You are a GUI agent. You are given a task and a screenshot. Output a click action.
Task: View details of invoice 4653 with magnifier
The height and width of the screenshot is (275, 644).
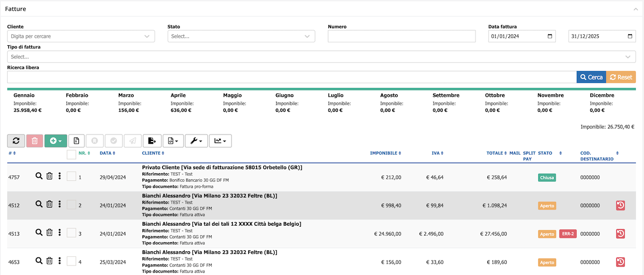(x=39, y=260)
